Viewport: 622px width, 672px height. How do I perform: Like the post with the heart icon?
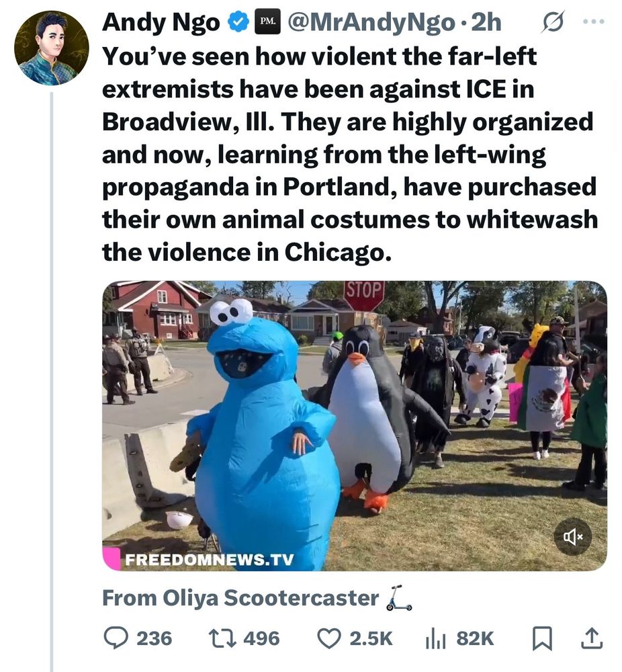coord(329,638)
